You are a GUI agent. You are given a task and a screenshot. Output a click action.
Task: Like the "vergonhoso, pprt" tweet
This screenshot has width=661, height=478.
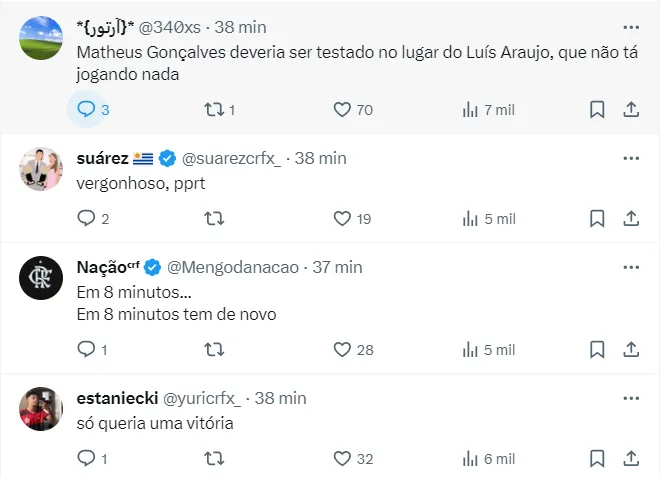point(342,218)
